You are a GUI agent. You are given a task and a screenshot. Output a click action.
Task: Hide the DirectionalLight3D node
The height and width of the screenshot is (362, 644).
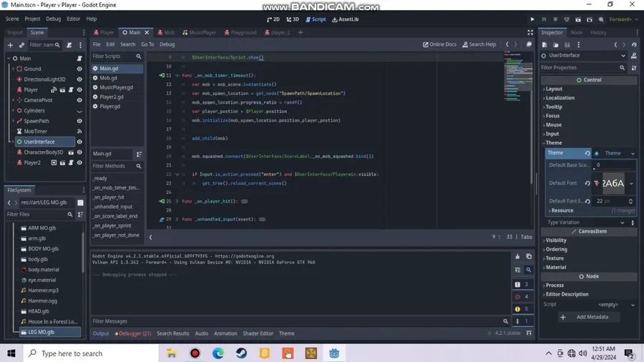[79, 79]
